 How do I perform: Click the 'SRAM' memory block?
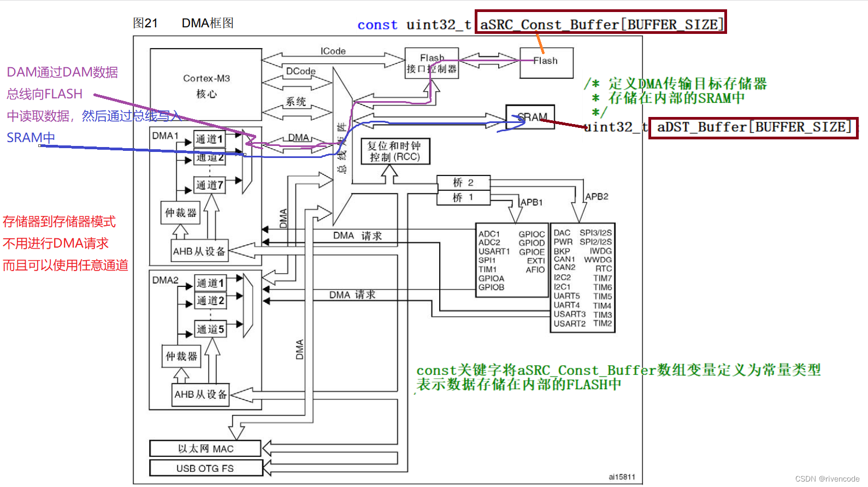point(530,117)
